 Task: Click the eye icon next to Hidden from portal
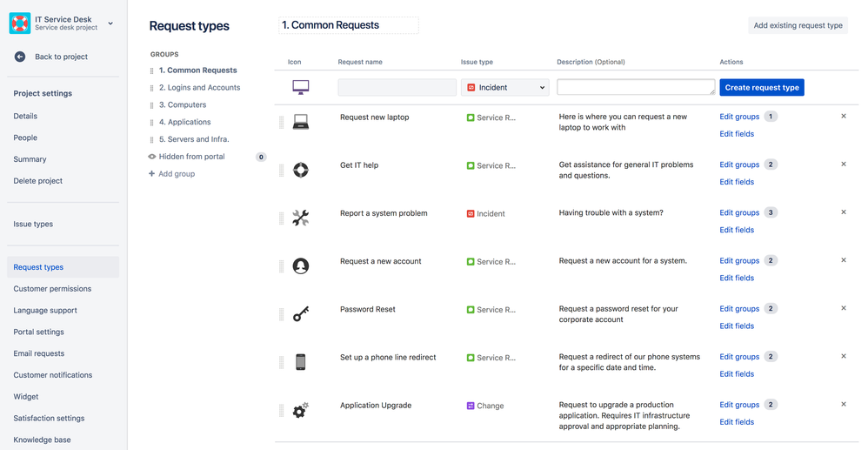[151, 157]
